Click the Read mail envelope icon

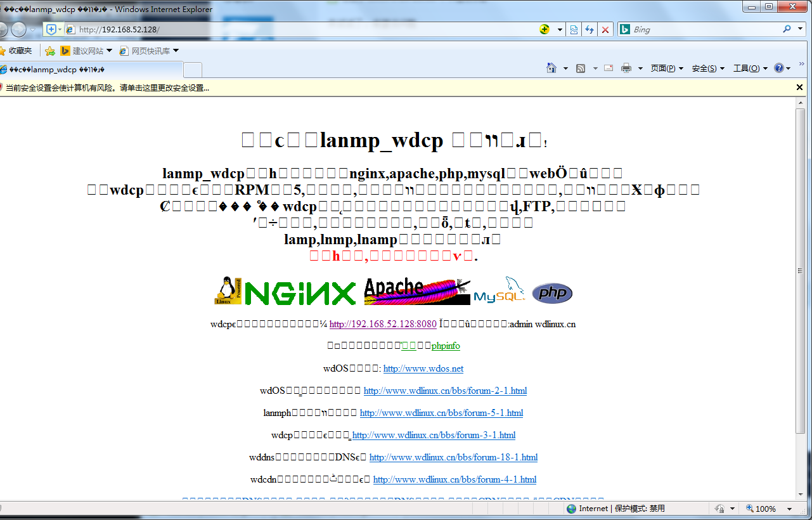(x=609, y=68)
